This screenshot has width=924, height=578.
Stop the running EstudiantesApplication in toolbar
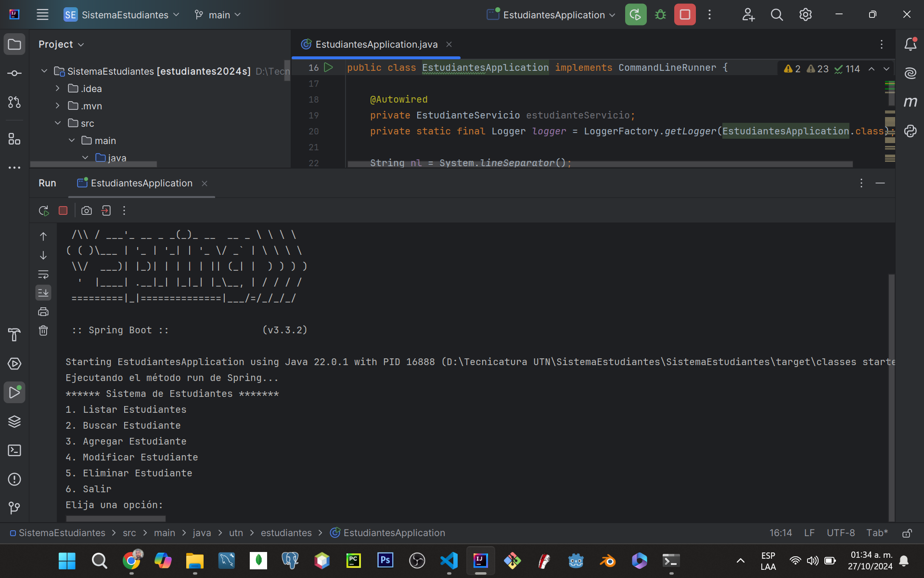pyautogui.click(x=685, y=14)
